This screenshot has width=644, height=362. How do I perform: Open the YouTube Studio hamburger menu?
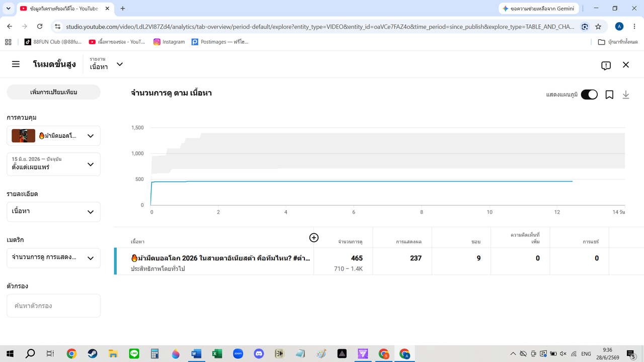click(16, 64)
